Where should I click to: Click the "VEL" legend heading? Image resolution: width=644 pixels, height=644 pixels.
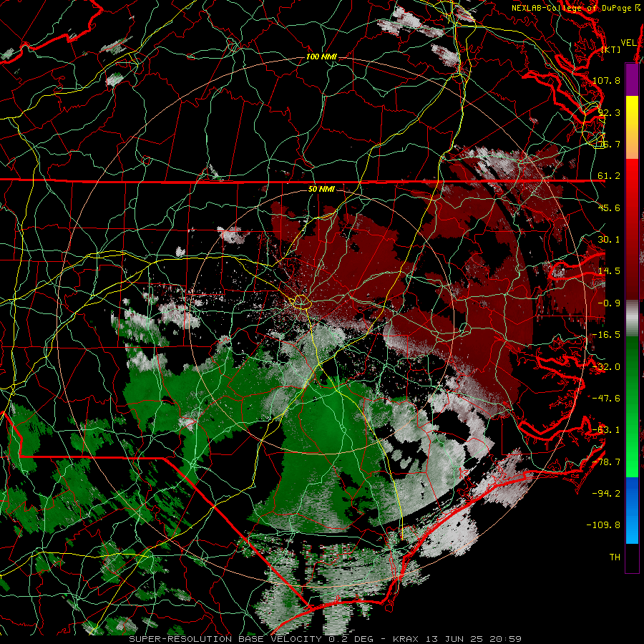(x=628, y=43)
